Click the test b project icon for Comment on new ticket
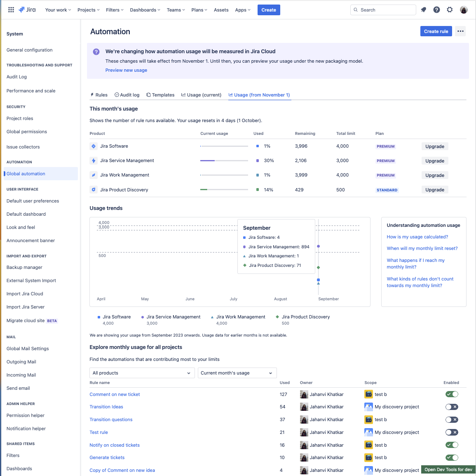This screenshot has height=476, width=476. (368, 394)
